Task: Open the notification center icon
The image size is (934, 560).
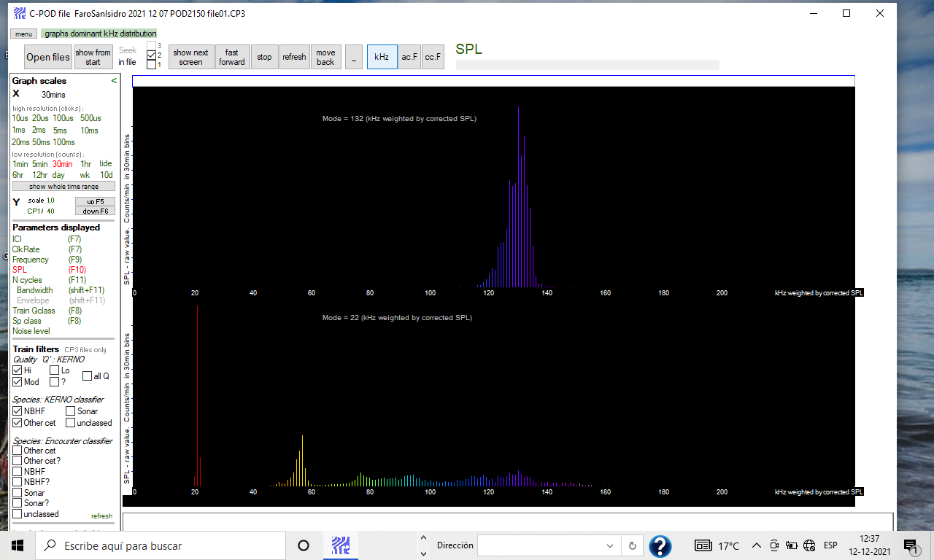Action: coord(910,545)
